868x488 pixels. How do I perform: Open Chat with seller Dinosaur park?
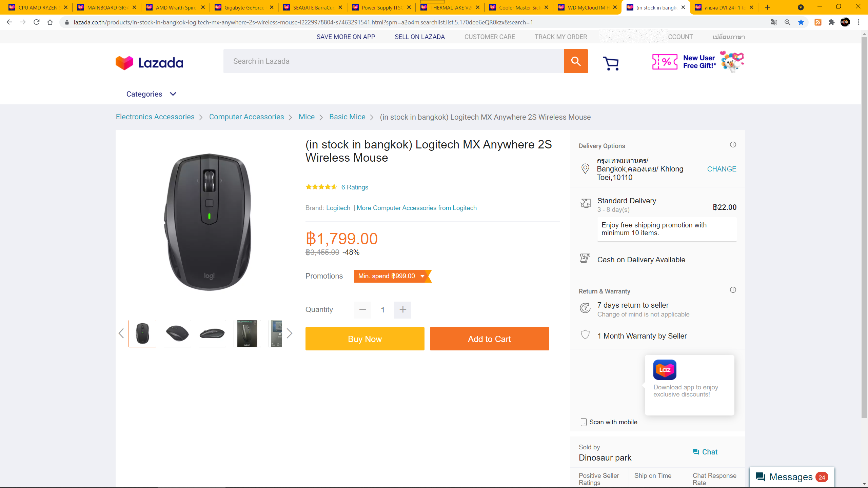(705, 452)
